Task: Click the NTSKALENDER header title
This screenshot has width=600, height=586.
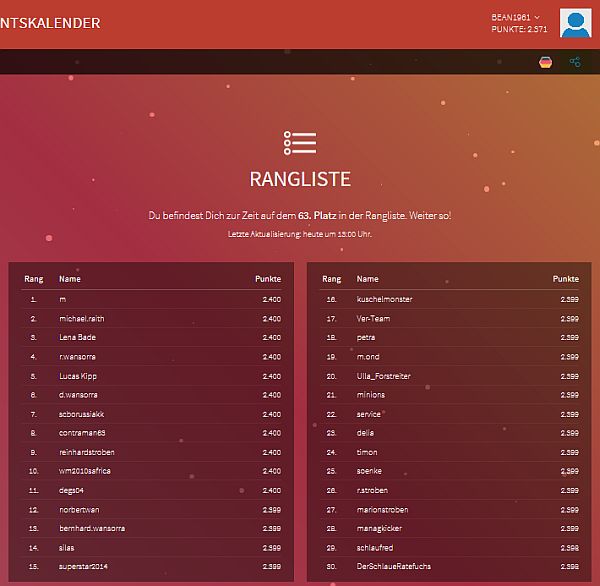Action: (x=50, y=23)
